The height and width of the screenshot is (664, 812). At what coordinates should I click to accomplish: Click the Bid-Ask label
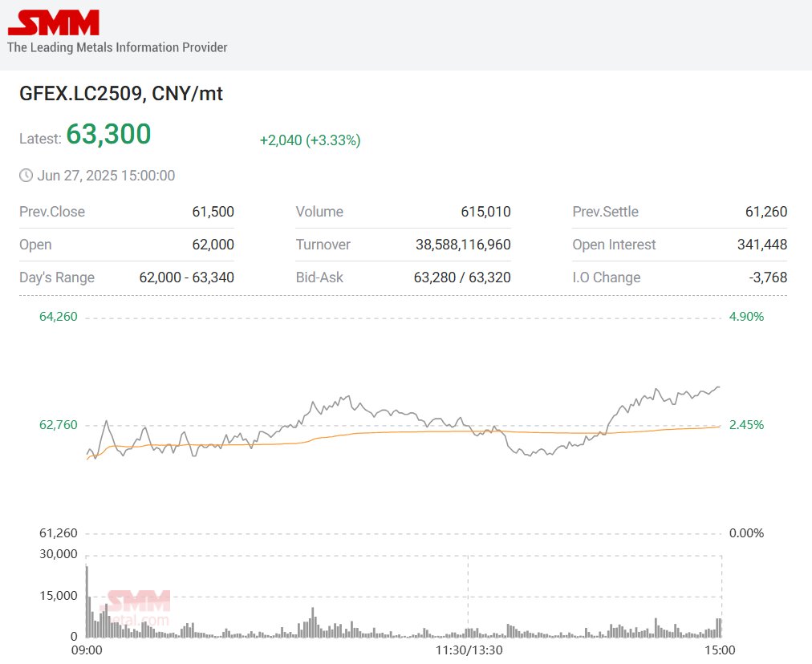pos(319,277)
